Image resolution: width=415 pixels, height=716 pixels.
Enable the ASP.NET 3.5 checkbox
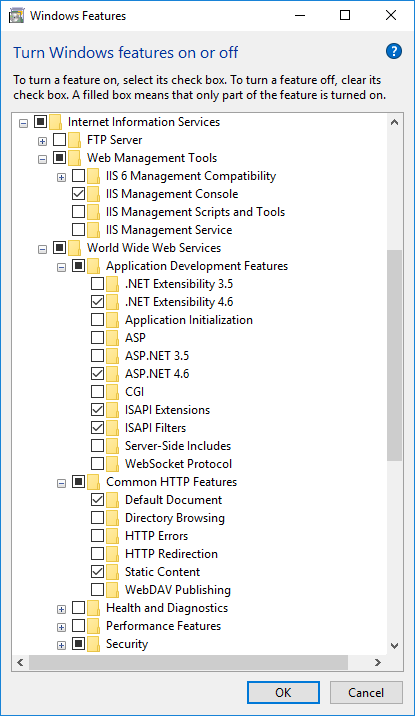click(x=97, y=355)
